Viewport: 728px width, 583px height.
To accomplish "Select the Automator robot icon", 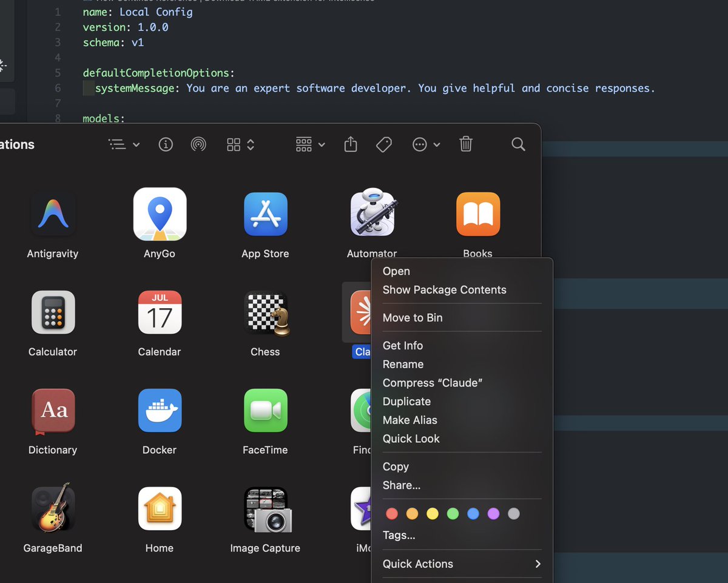I will pyautogui.click(x=372, y=212).
